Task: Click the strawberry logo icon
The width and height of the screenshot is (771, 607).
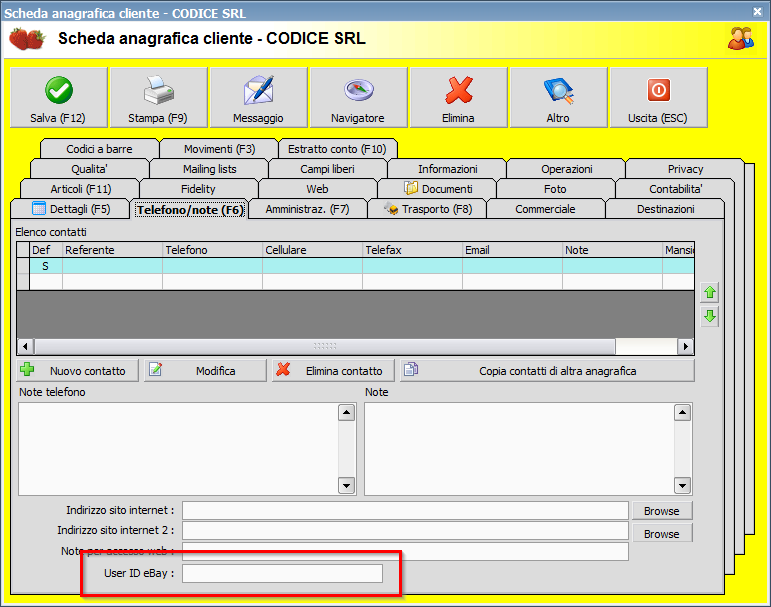Action: click(x=27, y=38)
